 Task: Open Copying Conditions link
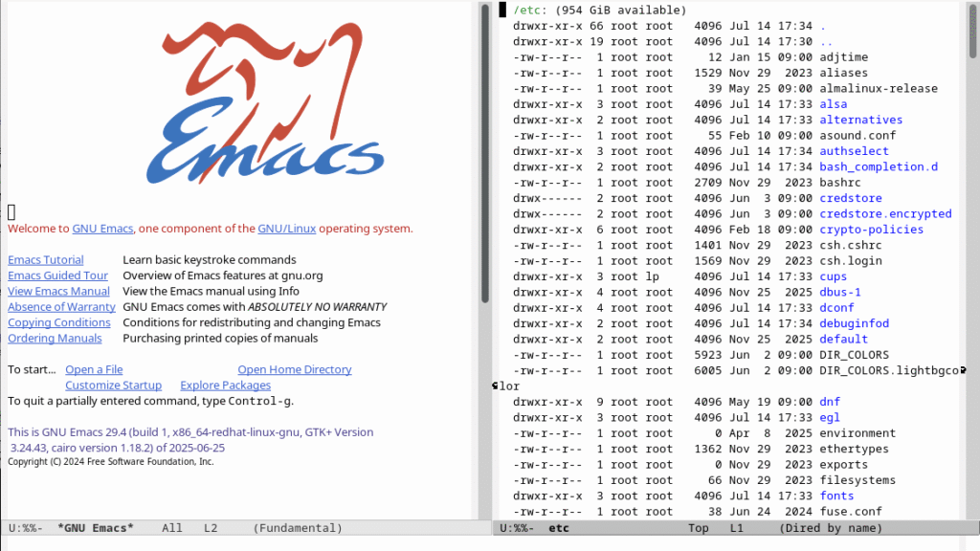click(58, 322)
